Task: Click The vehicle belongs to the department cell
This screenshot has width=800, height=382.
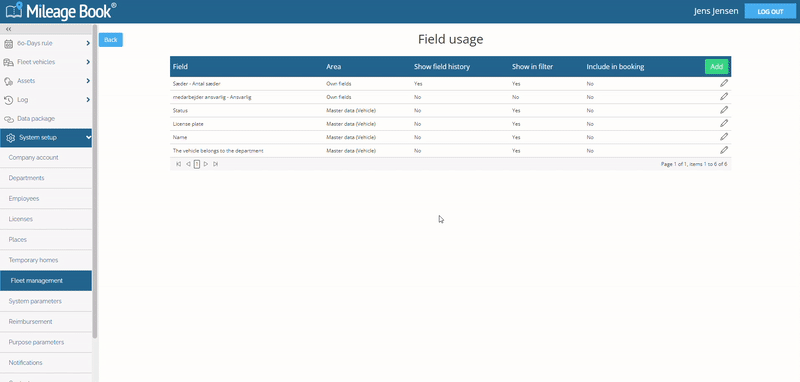Action: (x=218, y=151)
